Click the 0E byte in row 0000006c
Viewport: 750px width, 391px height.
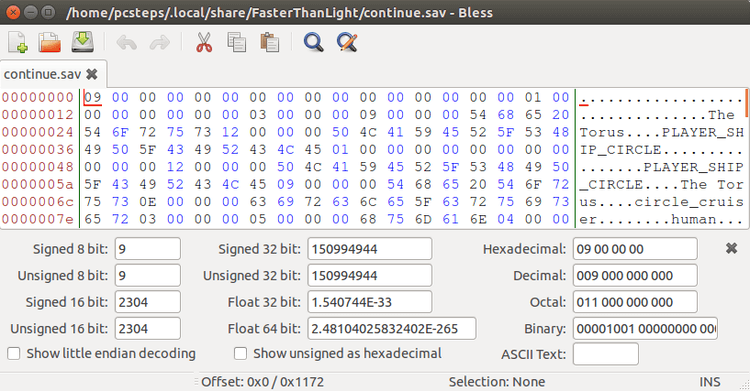148,202
